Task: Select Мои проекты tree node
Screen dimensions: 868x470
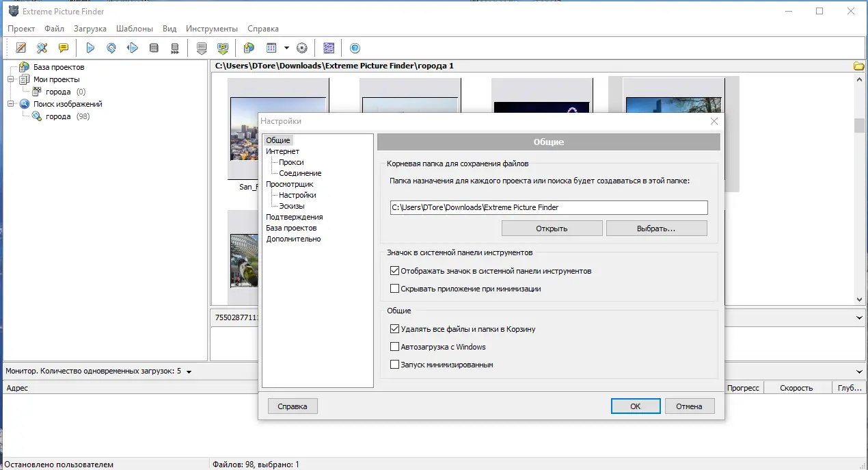Action: point(57,79)
